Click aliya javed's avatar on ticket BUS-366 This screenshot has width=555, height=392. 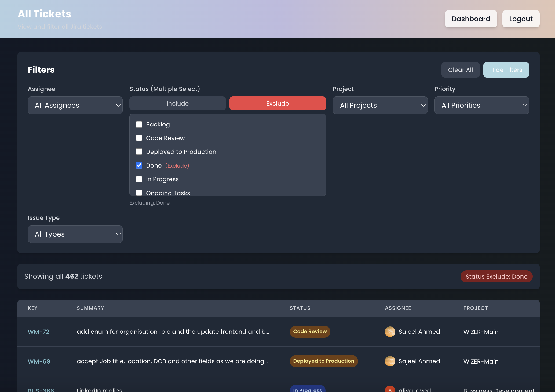[390, 389]
